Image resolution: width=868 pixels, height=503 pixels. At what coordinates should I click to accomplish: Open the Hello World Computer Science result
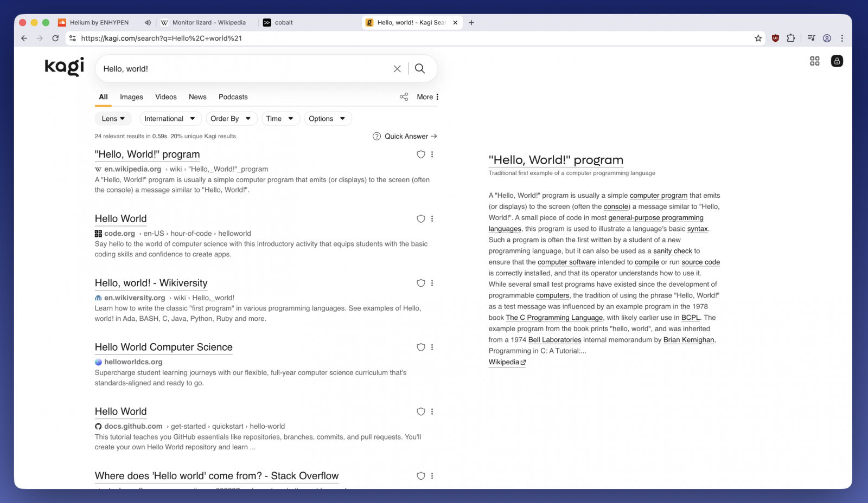point(164,347)
